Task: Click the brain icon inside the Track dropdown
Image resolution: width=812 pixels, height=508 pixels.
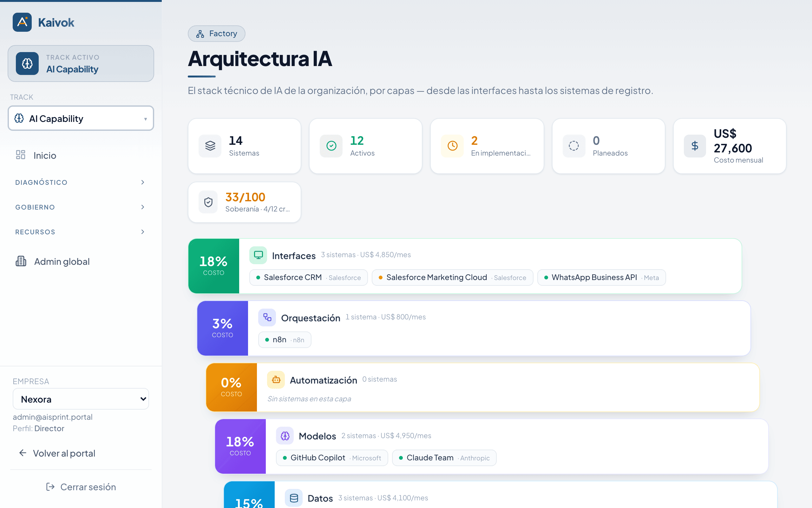Action: [x=19, y=118]
